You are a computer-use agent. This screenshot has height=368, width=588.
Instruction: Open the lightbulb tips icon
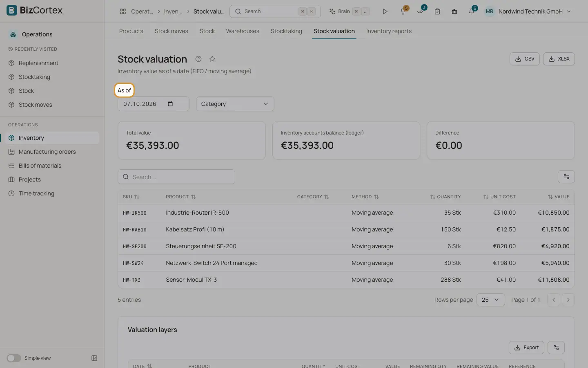[403, 11]
